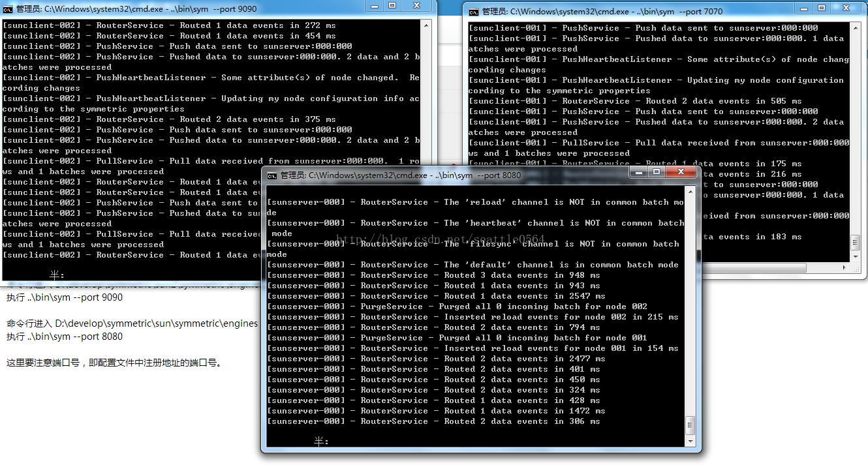
Task: Open system menu icon of port 7070 window
Action: (x=474, y=12)
